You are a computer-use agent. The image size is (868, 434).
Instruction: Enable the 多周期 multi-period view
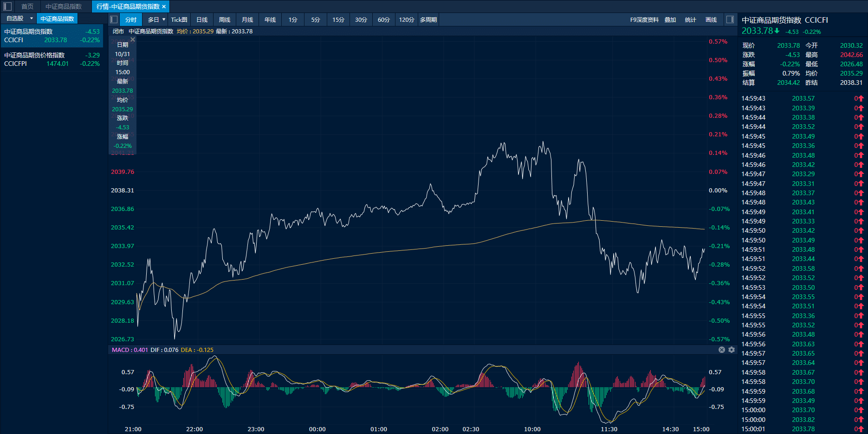click(x=428, y=19)
